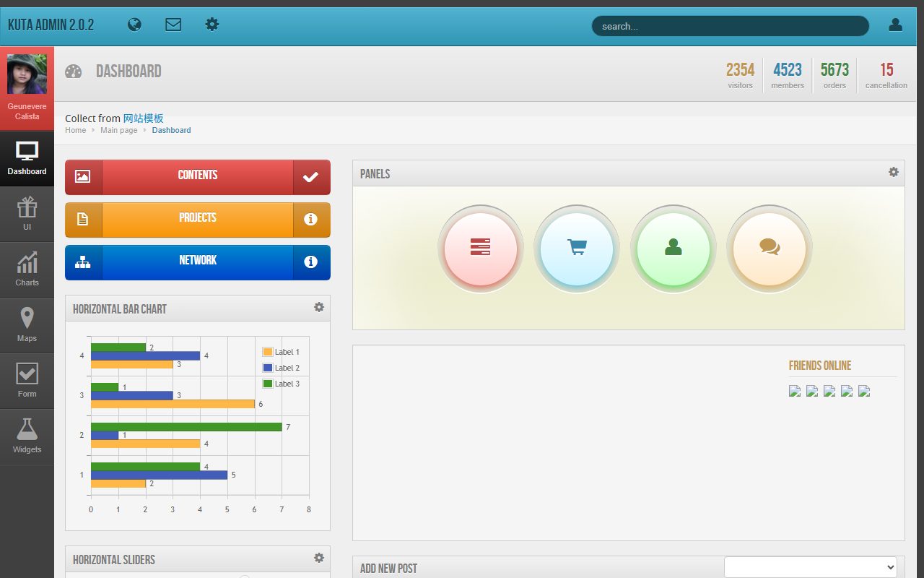The image size is (924, 578).
Task: Click Horizontal Sliders gear icon
Action: (x=319, y=558)
